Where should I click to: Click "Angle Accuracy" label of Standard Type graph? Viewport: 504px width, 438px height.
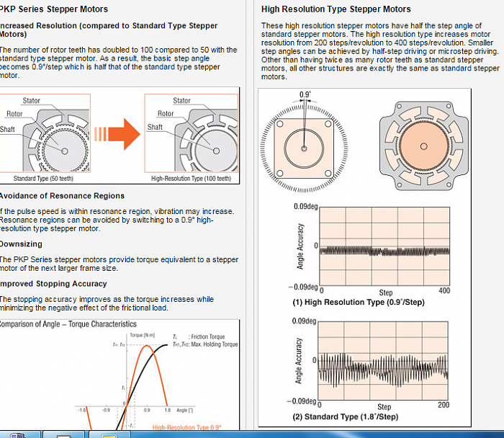(299, 361)
